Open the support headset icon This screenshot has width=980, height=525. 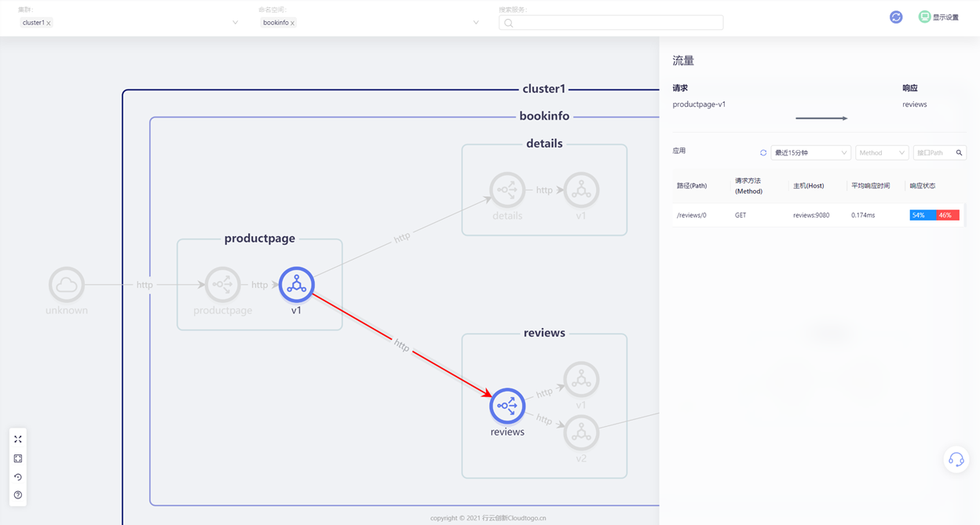pyautogui.click(x=956, y=459)
